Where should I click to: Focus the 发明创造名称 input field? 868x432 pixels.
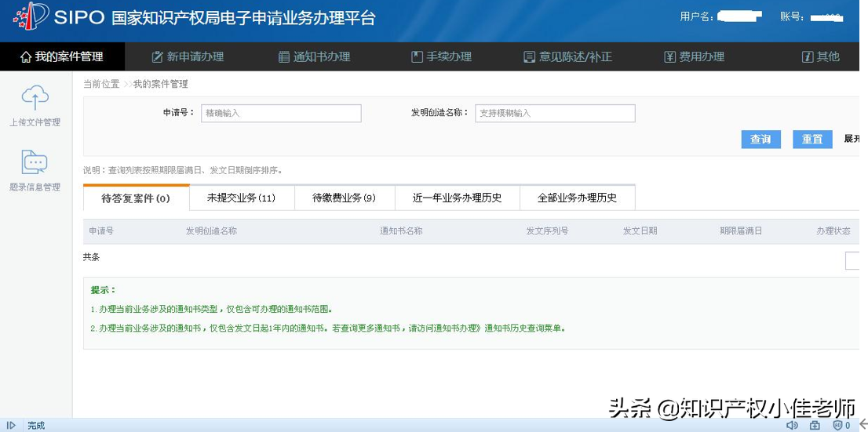click(x=555, y=113)
